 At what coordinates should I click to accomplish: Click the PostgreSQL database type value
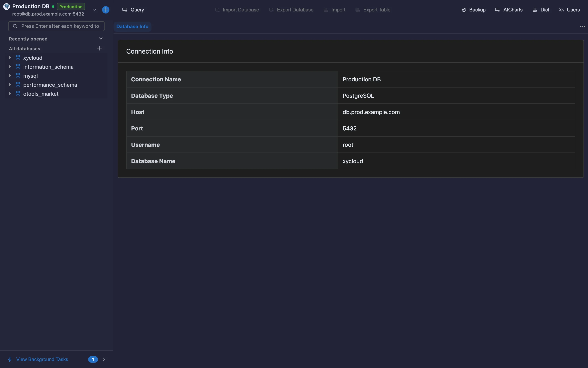(x=358, y=96)
